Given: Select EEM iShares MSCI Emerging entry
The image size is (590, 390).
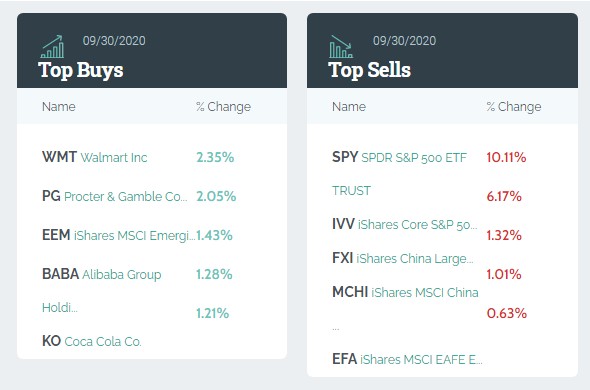Looking at the screenshot, I should pos(119,235).
